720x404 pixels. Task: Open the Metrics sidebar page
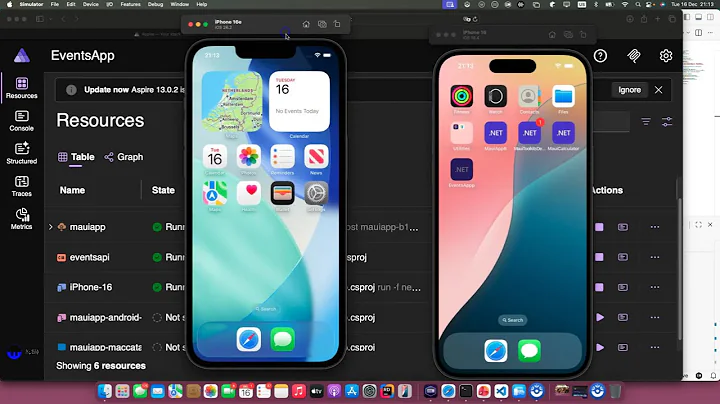22,219
